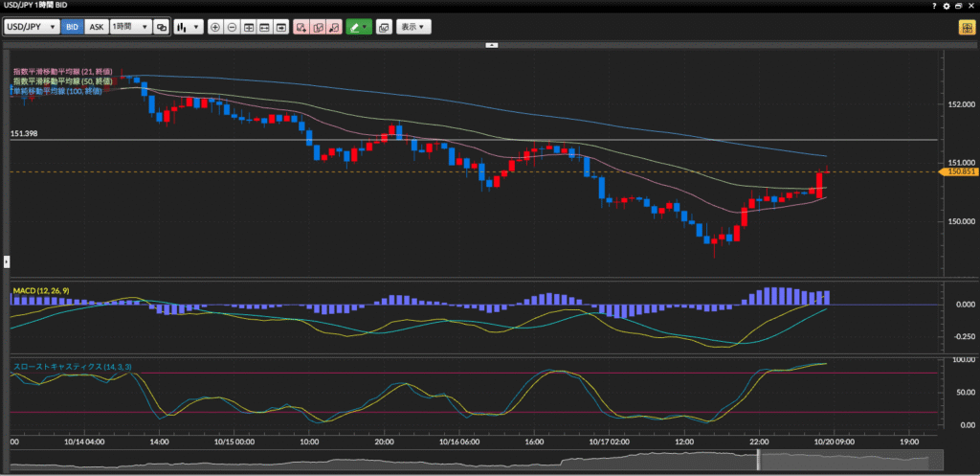Open the 表示 display menu
Image resolution: width=980 pixels, height=476 pixels.
[414, 27]
